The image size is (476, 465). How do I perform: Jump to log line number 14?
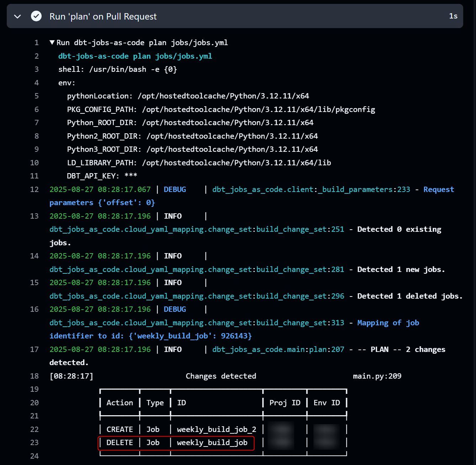[x=35, y=256]
